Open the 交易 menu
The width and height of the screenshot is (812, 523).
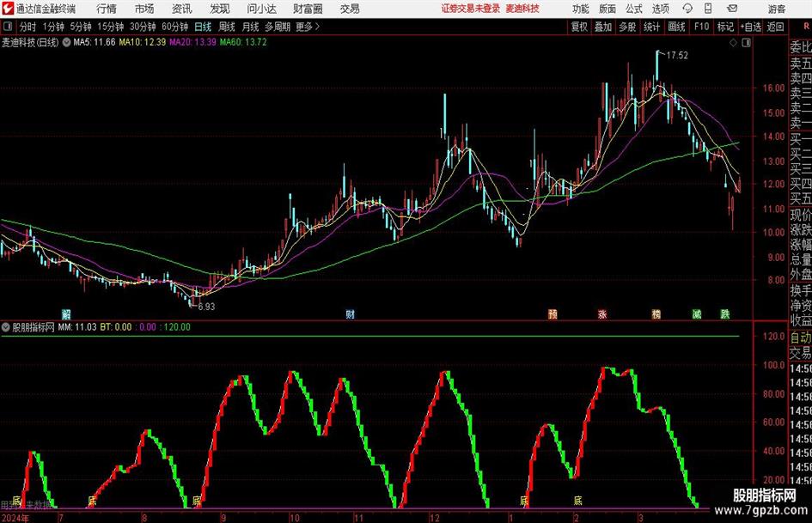tap(350, 9)
